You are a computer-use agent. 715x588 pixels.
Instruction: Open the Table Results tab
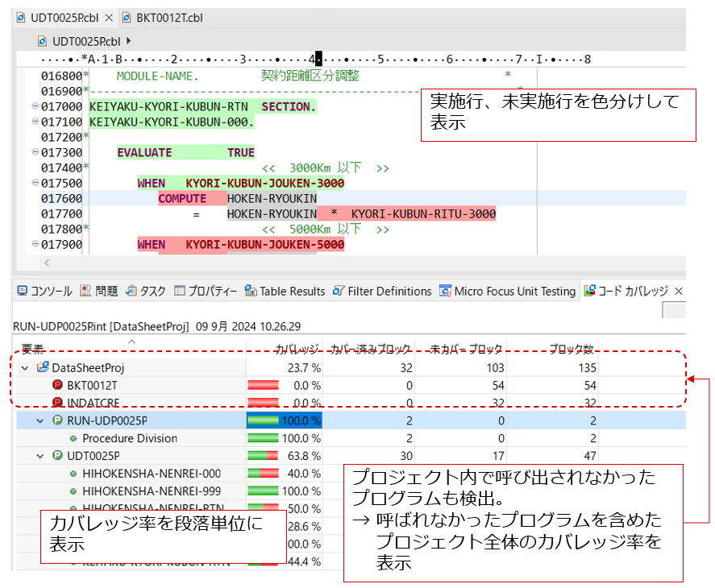click(x=285, y=291)
